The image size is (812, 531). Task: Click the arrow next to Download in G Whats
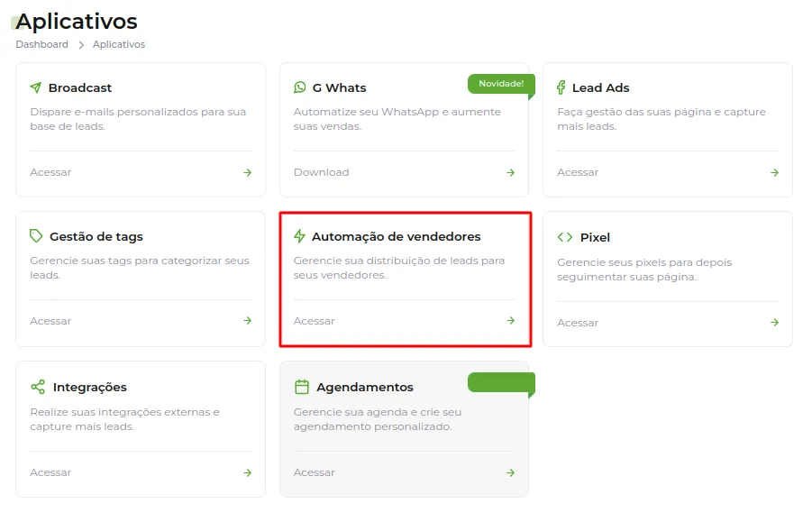pyautogui.click(x=511, y=172)
